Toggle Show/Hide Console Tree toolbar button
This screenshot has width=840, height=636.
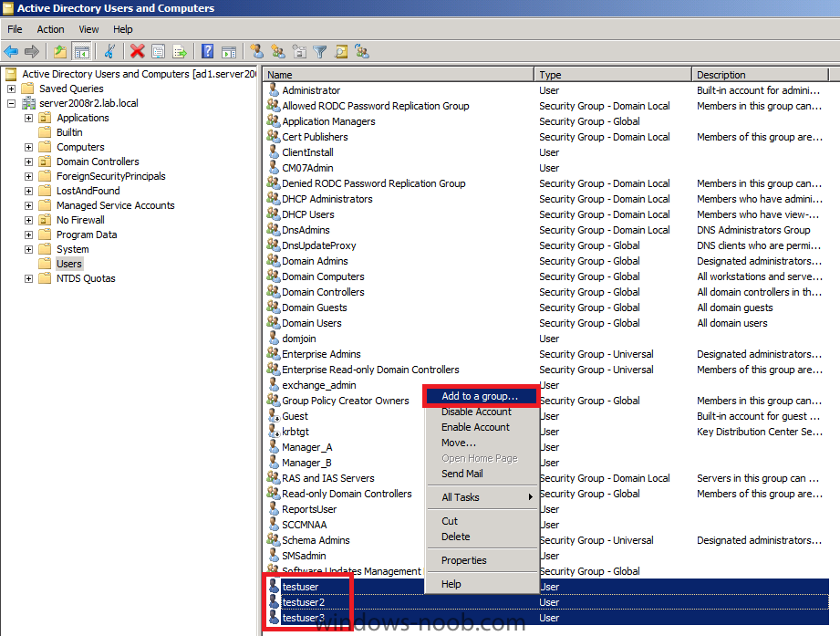point(82,51)
